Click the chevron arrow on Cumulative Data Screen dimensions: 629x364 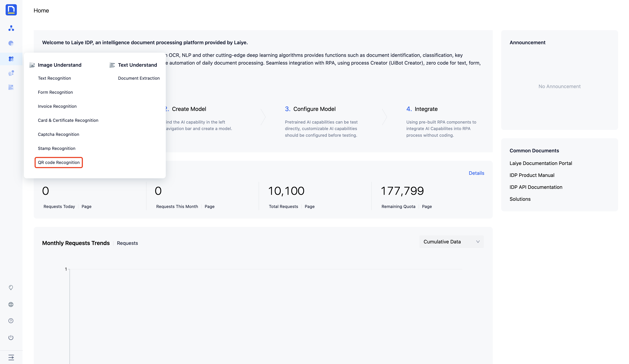(x=478, y=241)
